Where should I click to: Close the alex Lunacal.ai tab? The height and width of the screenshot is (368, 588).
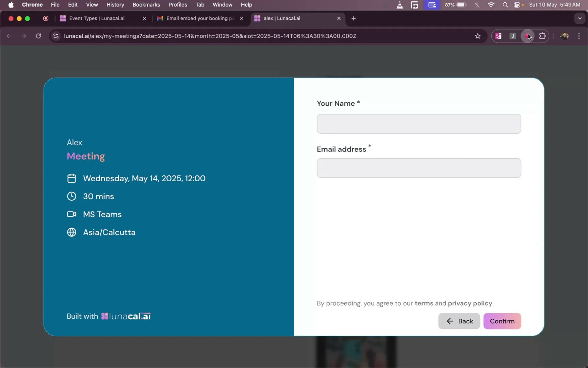(339, 18)
